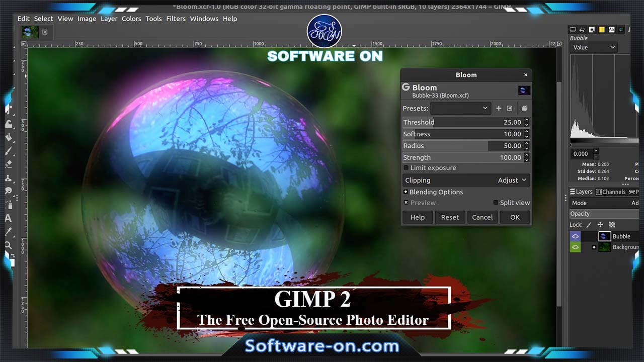Viewport: 644px width, 362px height.
Task: Select the Warp Transform tool in toolbox
Action: [9, 123]
